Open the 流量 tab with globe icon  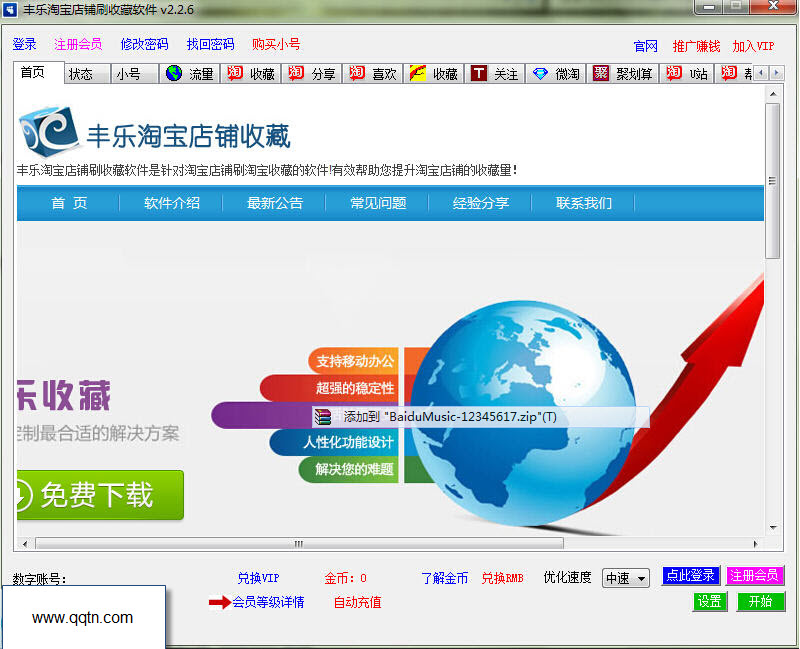pos(189,73)
